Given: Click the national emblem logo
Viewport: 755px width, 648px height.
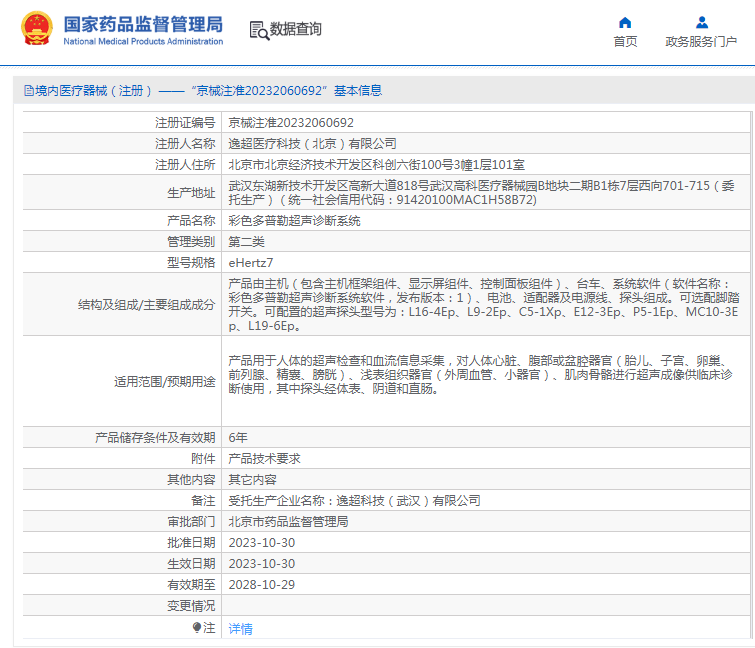Looking at the screenshot, I should [37, 28].
